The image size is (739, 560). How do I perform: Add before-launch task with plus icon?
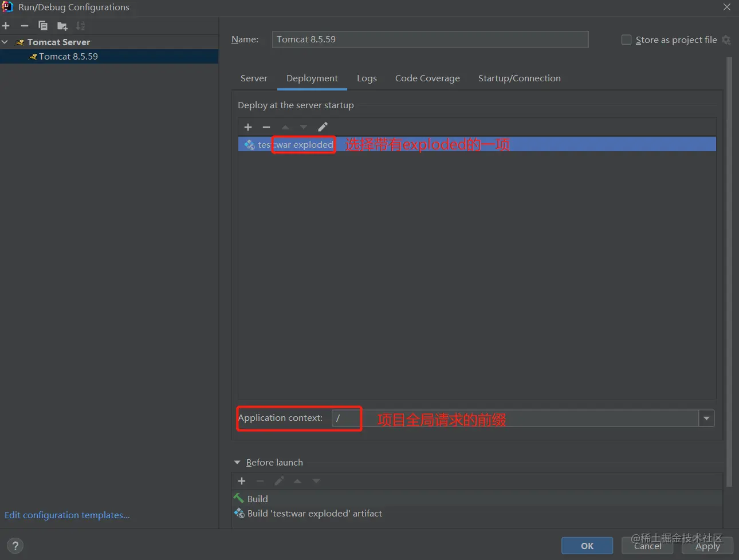[x=242, y=481]
